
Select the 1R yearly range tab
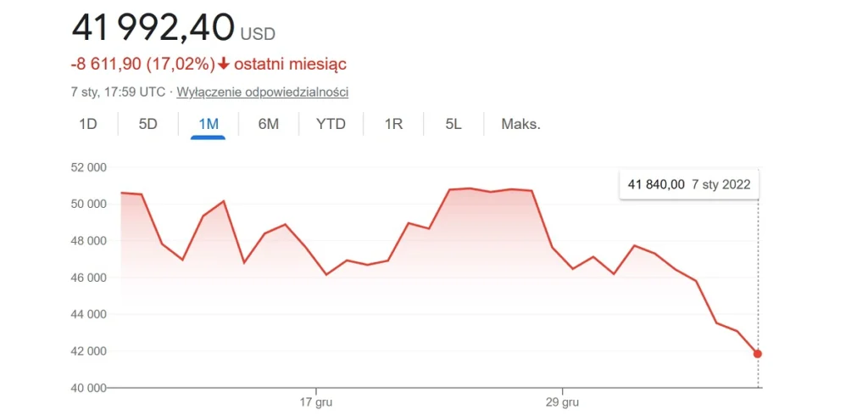(393, 124)
